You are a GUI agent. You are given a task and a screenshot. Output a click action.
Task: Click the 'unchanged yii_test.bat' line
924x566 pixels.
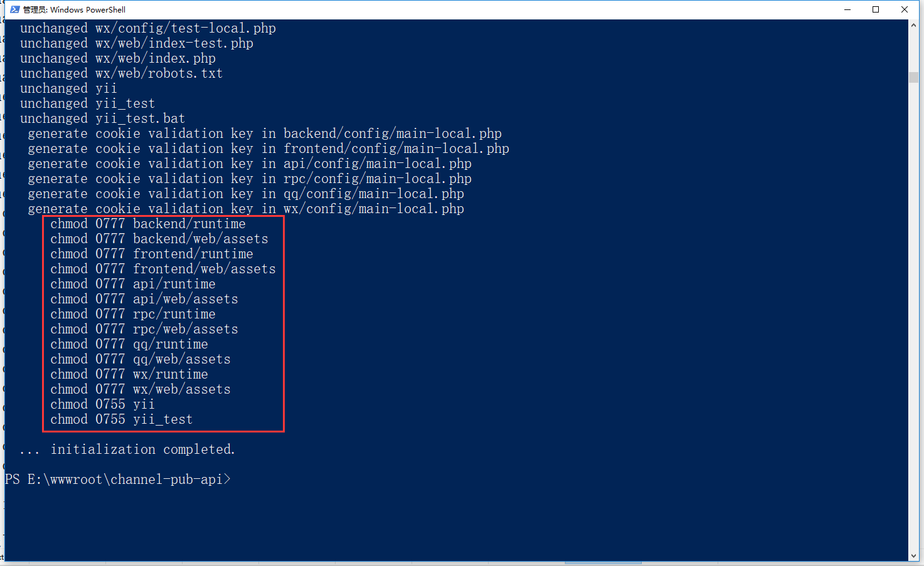[x=102, y=118]
